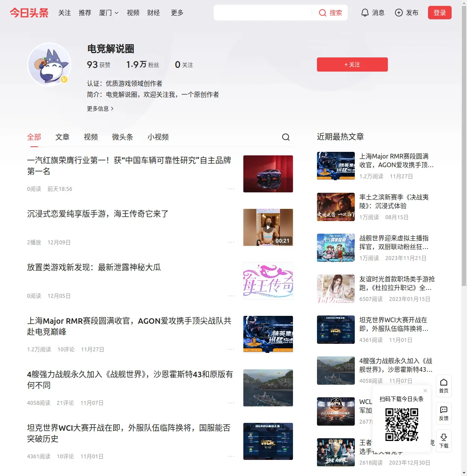Image resolution: width=467 pixels, height=476 pixels.
Task: Expand the 厦门 city dropdown
Action: pos(109,13)
